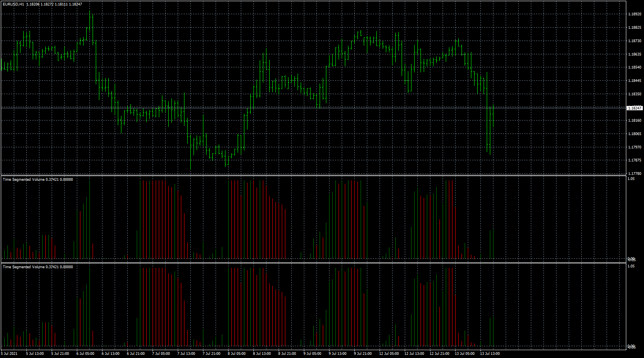Click the 9 Jul 21:00 time label
644x358 pixels.
[x=363, y=354]
